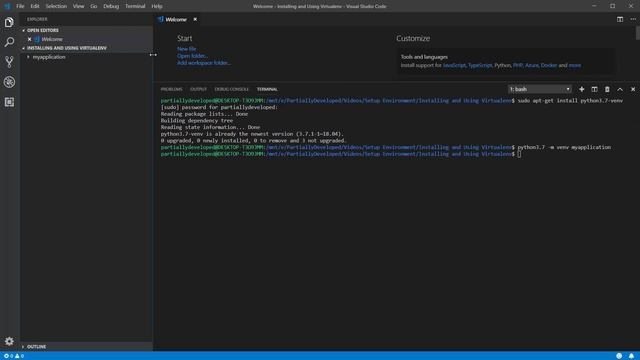Click the JavaScript language support link
Viewport: 640px width, 360px height.
coord(454,65)
